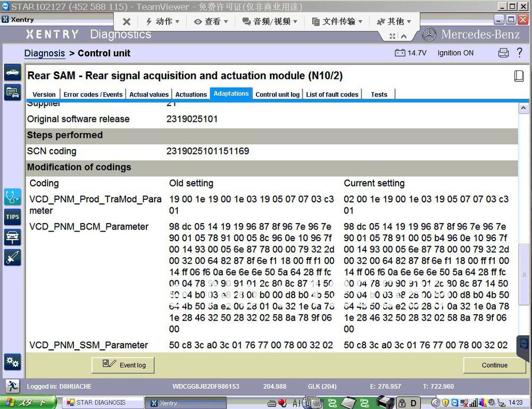Open help question mark icon
532x409 pixels.
tap(519, 53)
